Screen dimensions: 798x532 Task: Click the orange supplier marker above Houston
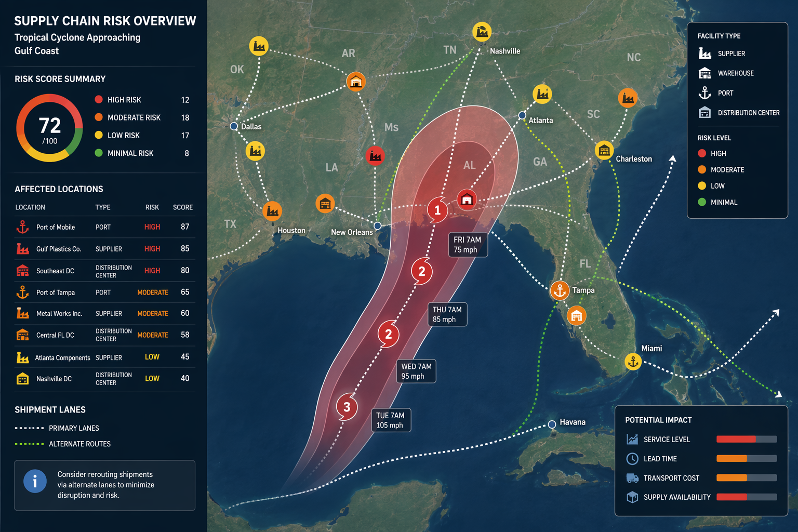pyautogui.click(x=272, y=211)
